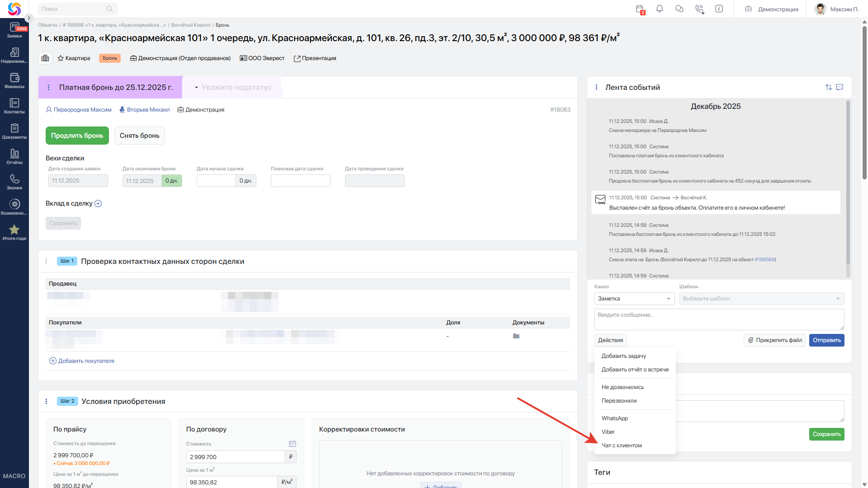Click the notifications bell icon
868x488 pixels.
coord(660,9)
